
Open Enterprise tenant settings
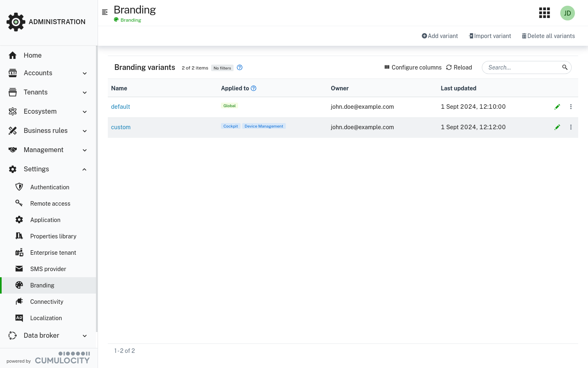point(53,252)
